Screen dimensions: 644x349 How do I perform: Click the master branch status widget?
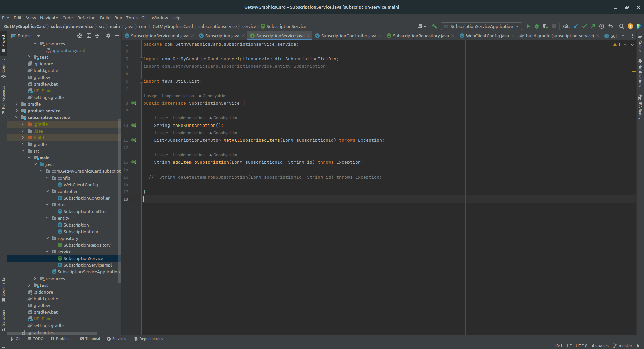623,346
